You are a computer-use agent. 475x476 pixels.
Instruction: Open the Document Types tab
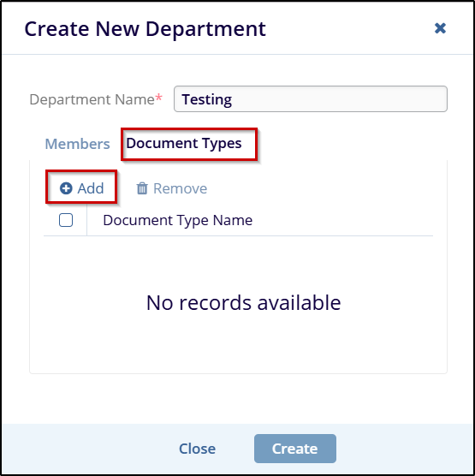point(184,143)
